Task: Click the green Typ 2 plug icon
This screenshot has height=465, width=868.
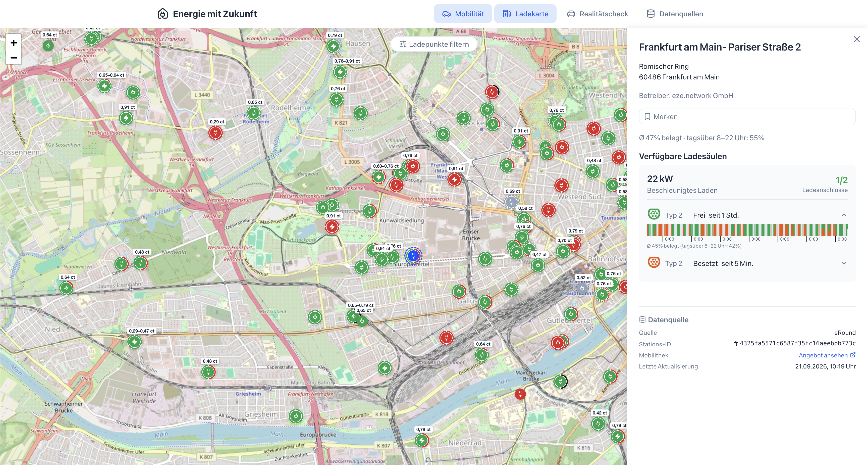Action: point(654,214)
